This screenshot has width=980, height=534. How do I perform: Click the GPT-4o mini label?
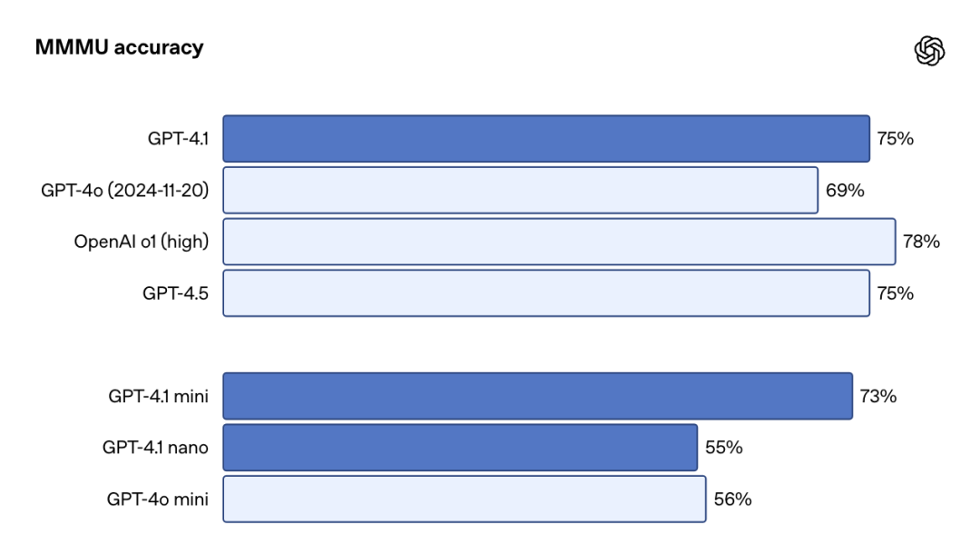click(158, 499)
